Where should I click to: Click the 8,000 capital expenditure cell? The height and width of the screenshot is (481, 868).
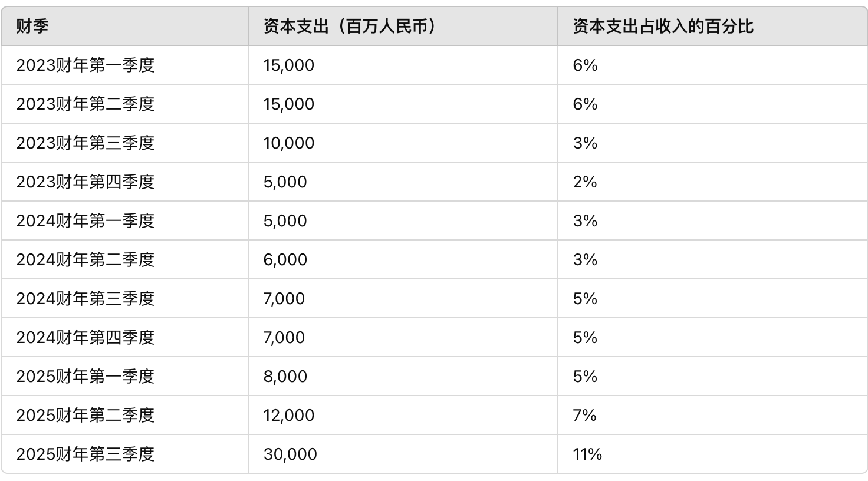coord(285,376)
